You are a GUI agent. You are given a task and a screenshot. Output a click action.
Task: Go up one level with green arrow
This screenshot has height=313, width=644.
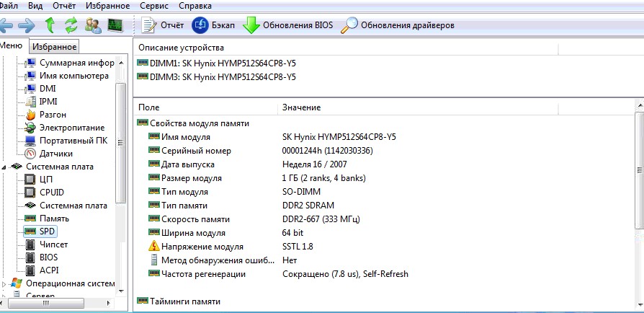pos(50,25)
